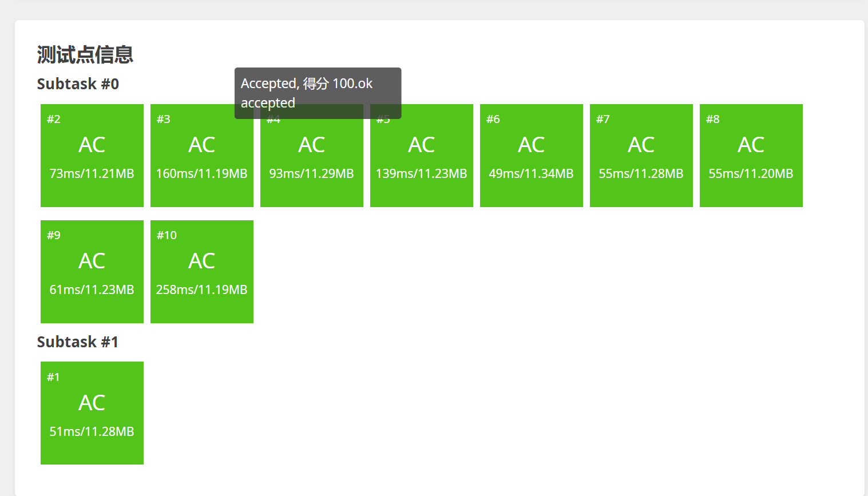This screenshot has height=496, width=868.
Task: Click test case #1 tile under Subtask #1
Action: 92,412
